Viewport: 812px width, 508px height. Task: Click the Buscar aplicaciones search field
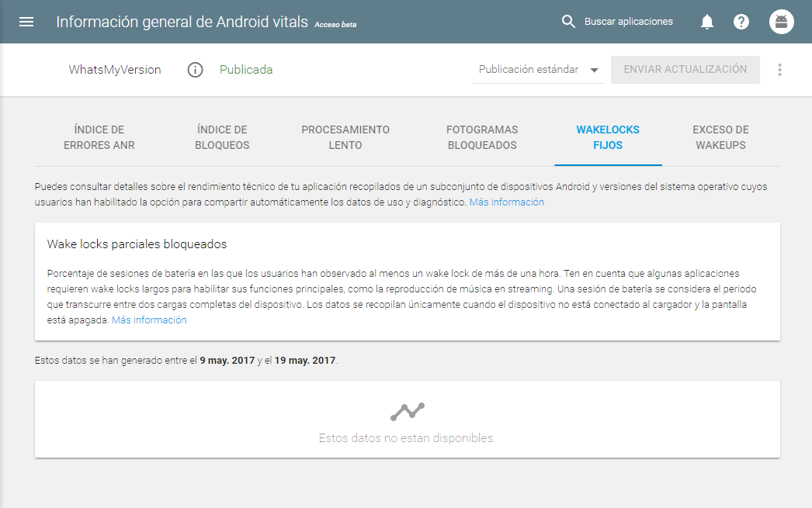point(628,22)
